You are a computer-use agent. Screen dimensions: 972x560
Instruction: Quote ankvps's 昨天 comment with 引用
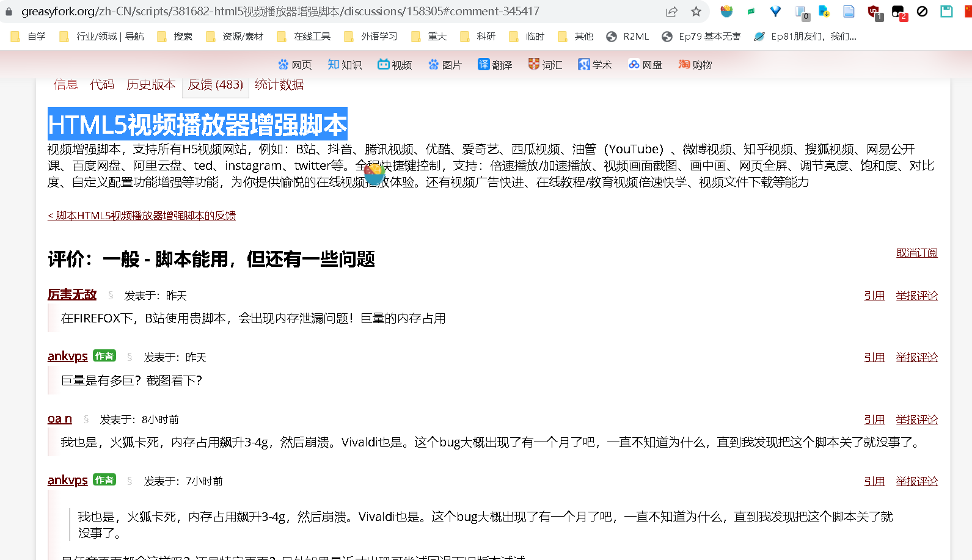[x=874, y=357]
